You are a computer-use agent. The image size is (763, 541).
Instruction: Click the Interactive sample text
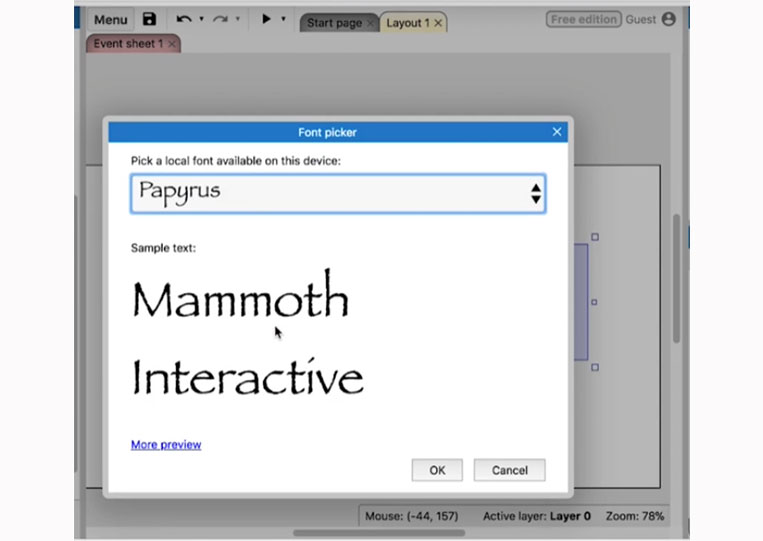click(248, 376)
